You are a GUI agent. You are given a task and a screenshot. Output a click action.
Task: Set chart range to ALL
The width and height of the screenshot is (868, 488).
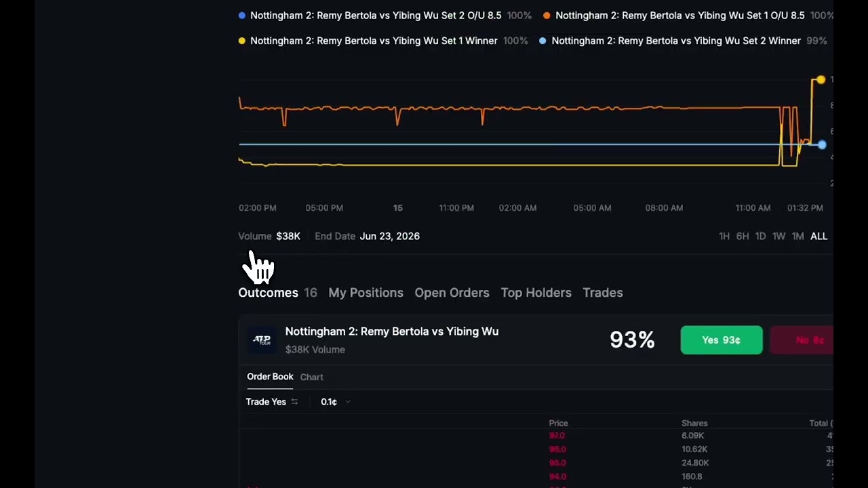tap(818, 237)
